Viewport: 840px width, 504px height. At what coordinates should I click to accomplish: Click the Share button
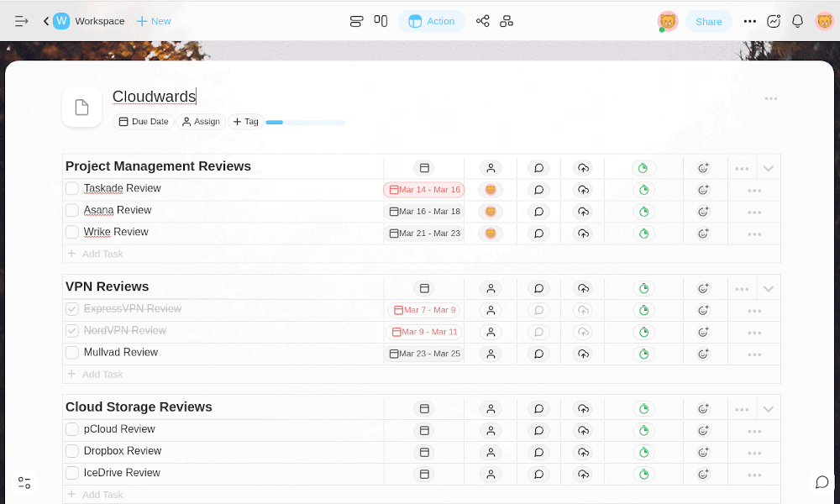pyautogui.click(x=708, y=21)
